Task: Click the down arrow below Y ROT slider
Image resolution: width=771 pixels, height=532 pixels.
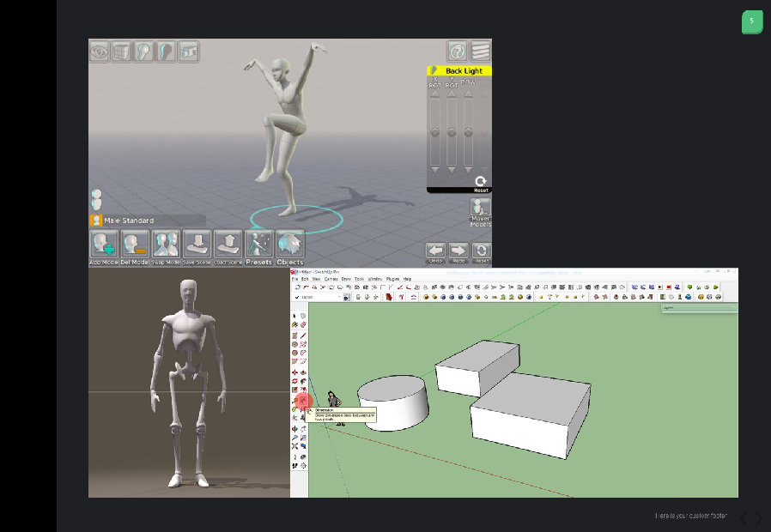Action: click(452, 170)
